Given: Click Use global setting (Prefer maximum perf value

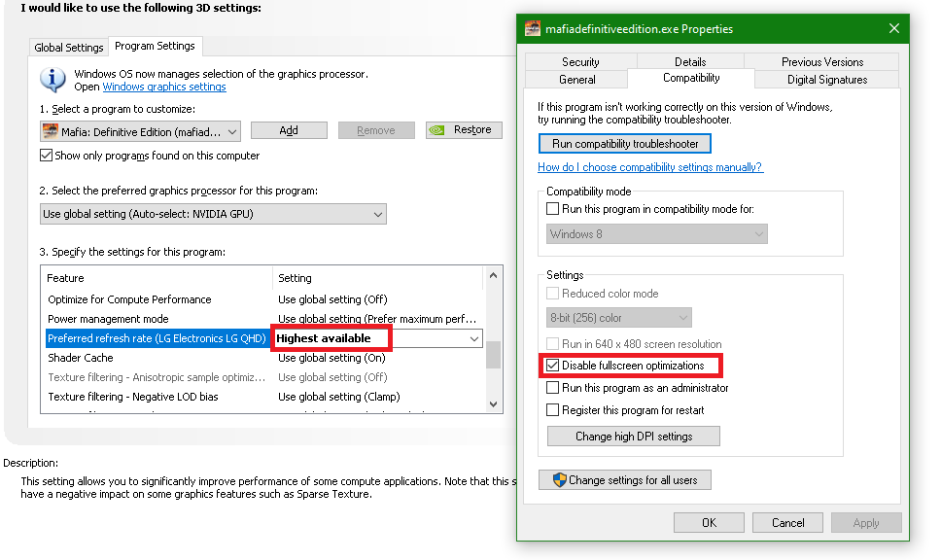Looking at the screenshot, I should point(377,319).
